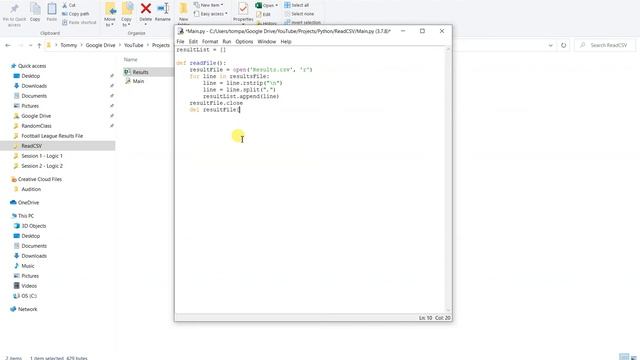Click YouTube in the address breadcrumb
The width and height of the screenshot is (640, 360).
tap(133, 45)
